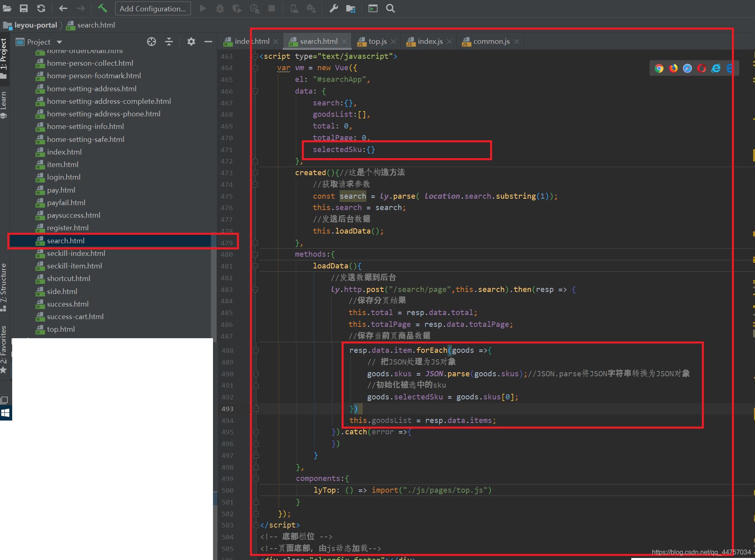Collapse the forEach fold on line 488
Image resolution: width=755 pixels, height=560 pixels.
256,351
